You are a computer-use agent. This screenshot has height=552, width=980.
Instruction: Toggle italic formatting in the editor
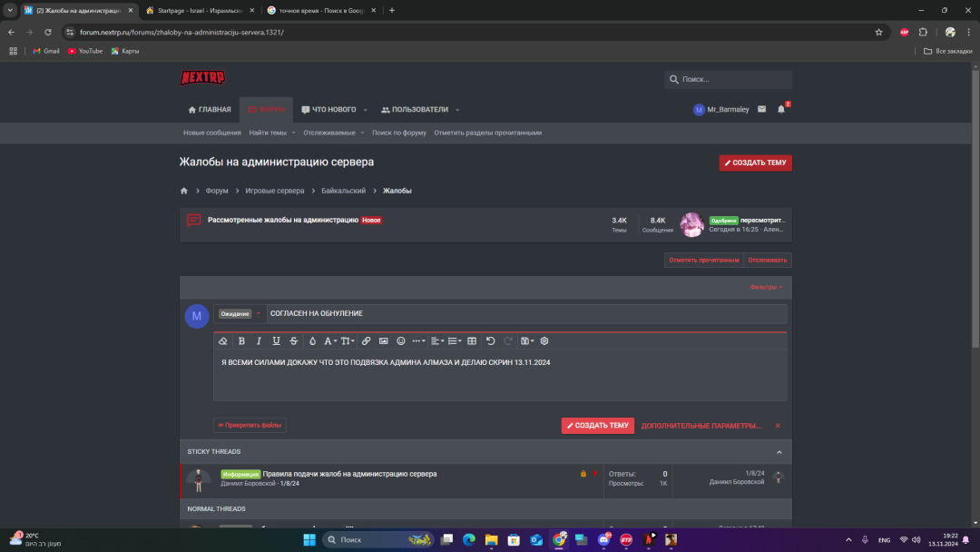pyautogui.click(x=259, y=341)
